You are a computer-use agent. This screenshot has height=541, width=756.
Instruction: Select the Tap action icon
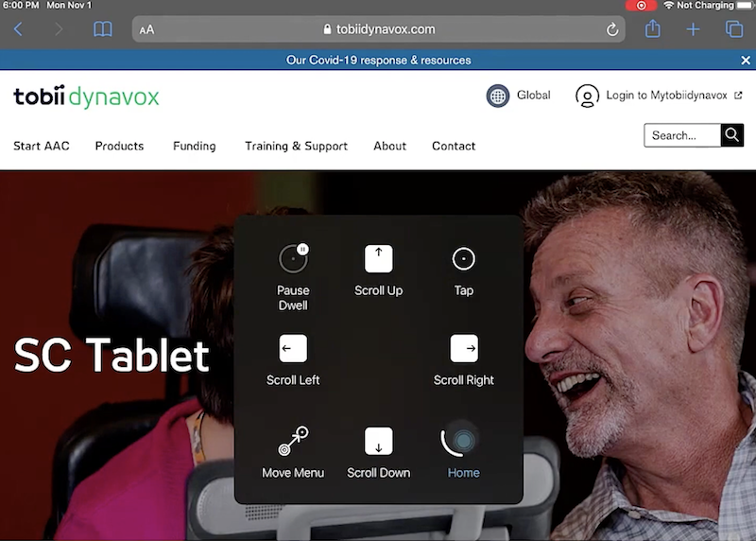(x=463, y=258)
